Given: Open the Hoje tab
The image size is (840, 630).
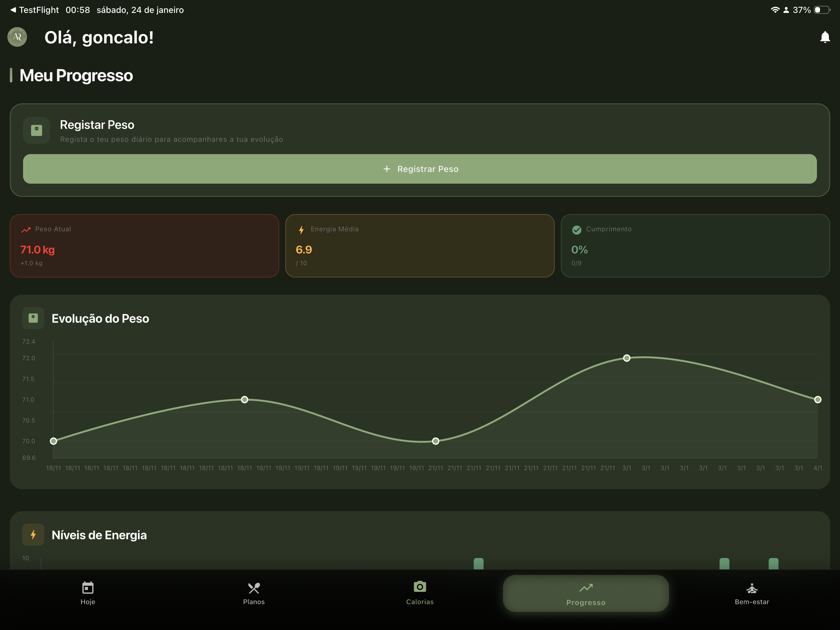Looking at the screenshot, I should coord(88,593).
